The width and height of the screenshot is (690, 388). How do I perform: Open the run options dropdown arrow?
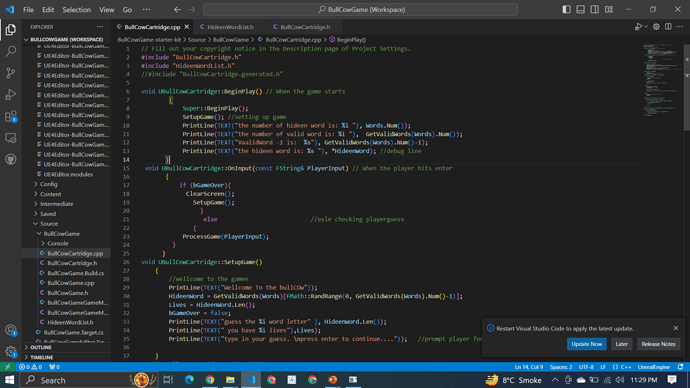(646, 27)
